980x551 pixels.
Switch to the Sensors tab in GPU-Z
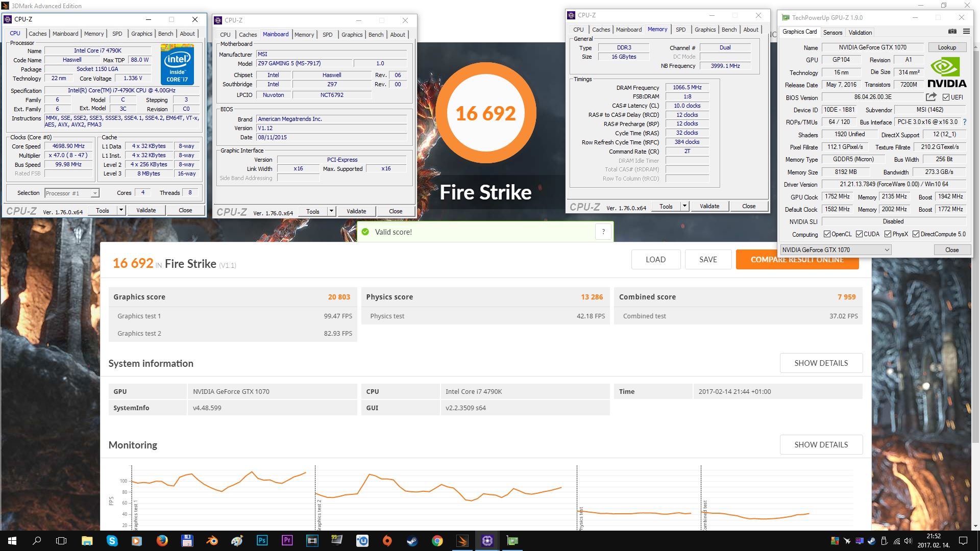pyautogui.click(x=832, y=33)
